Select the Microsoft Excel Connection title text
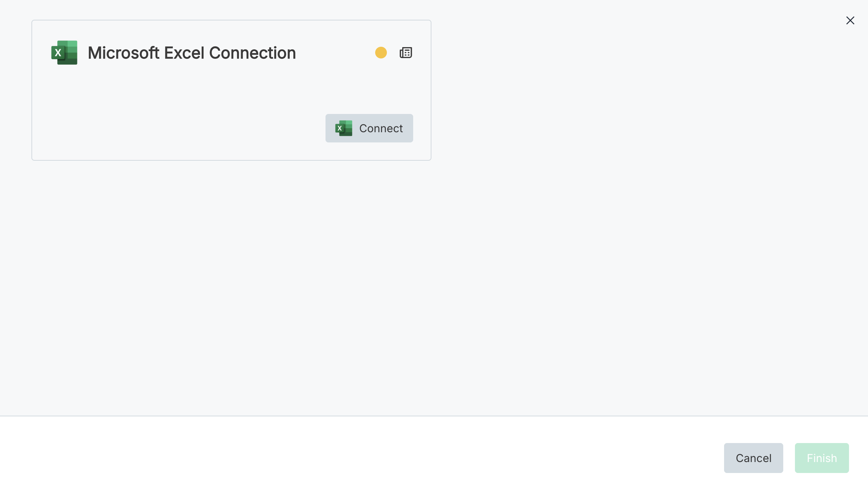The image size is (868, 496). point(191,53)
